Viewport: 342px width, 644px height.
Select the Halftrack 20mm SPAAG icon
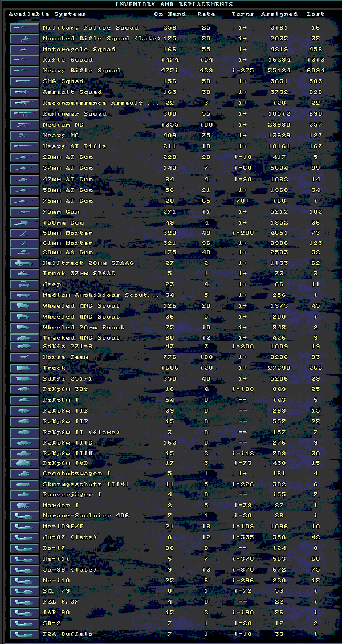tap(25, 263)
